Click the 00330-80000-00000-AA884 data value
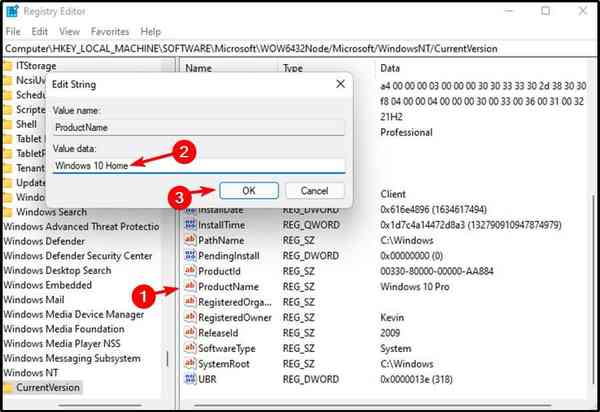 tap(437, 271)
